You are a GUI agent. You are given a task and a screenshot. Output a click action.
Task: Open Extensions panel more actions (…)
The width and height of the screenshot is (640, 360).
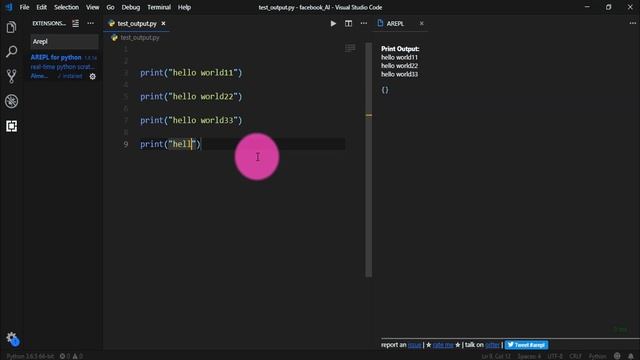pos(91,23)
